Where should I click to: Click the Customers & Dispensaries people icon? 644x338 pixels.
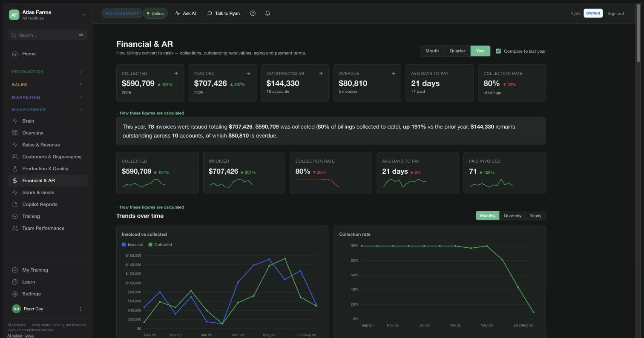[15, 157]
